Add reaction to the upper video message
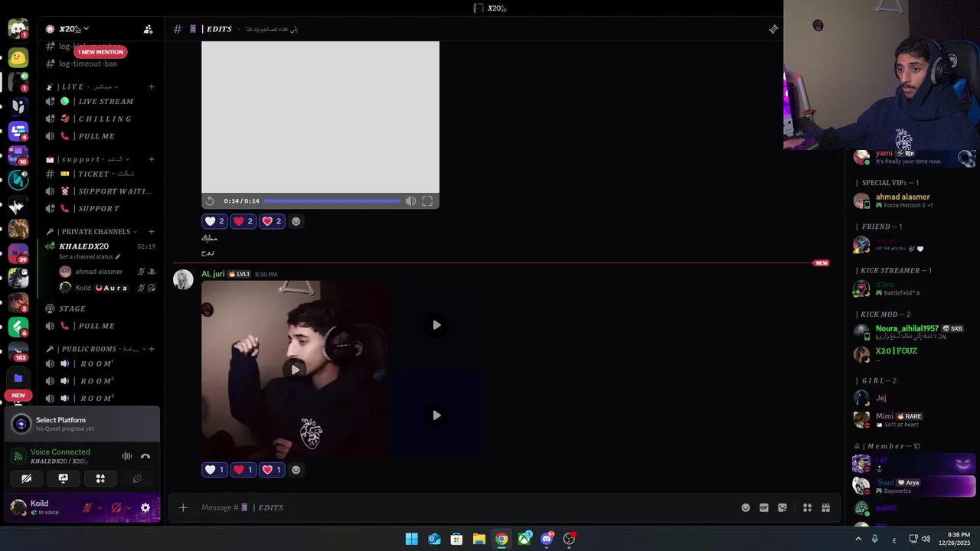The image size is (980, 551). coord(296,221)
